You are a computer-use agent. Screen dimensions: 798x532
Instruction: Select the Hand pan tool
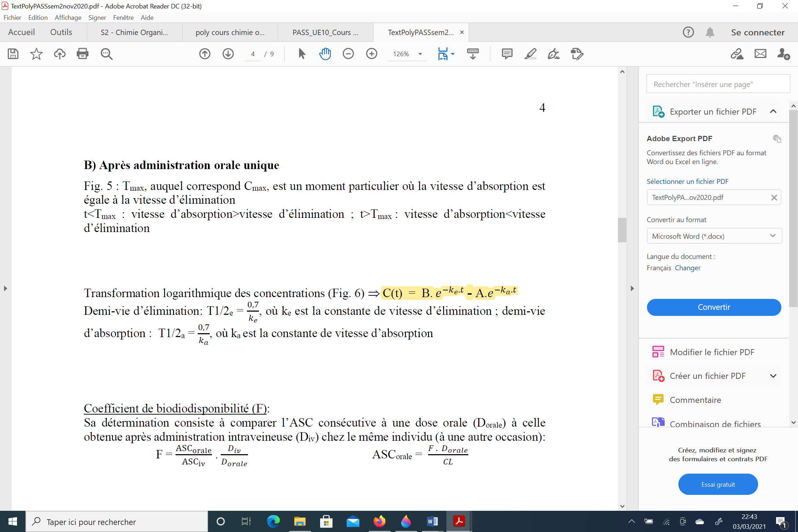click(325, 54)
